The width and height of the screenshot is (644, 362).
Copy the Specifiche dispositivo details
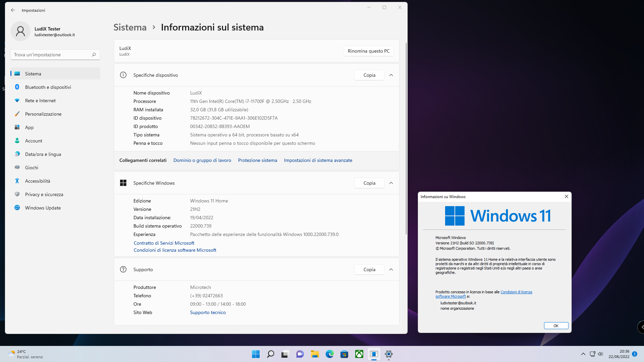pyautogui.click(x=369, y=75)
